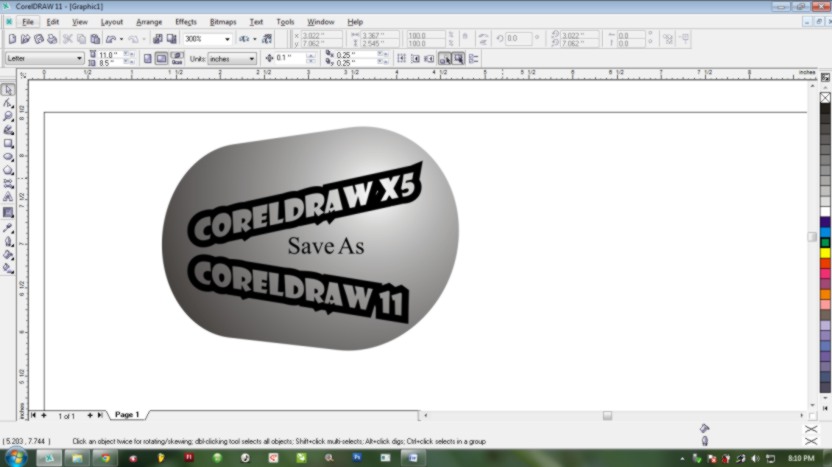
Task: Open the Bitmaps menu
Action: [x=223, y=22]
